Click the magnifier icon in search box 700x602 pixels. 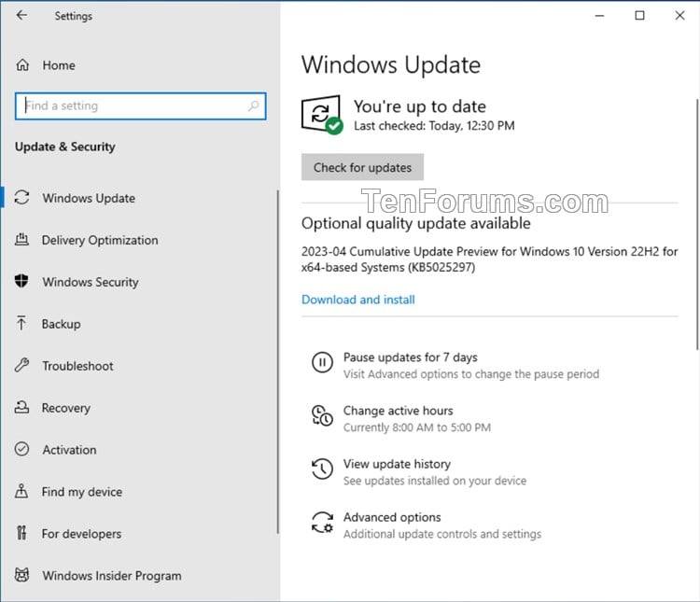pyautogui.click(x=254, y=105)
